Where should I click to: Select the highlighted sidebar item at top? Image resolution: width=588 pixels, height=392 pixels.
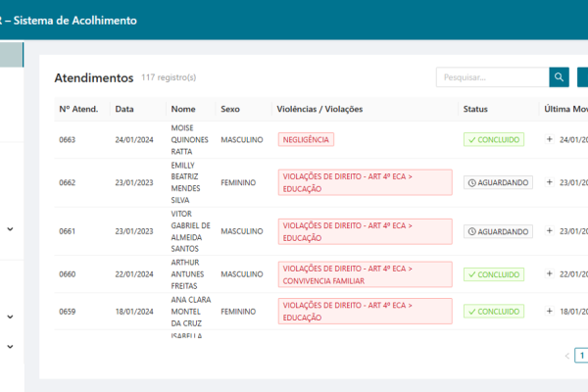tap(12, 54)
